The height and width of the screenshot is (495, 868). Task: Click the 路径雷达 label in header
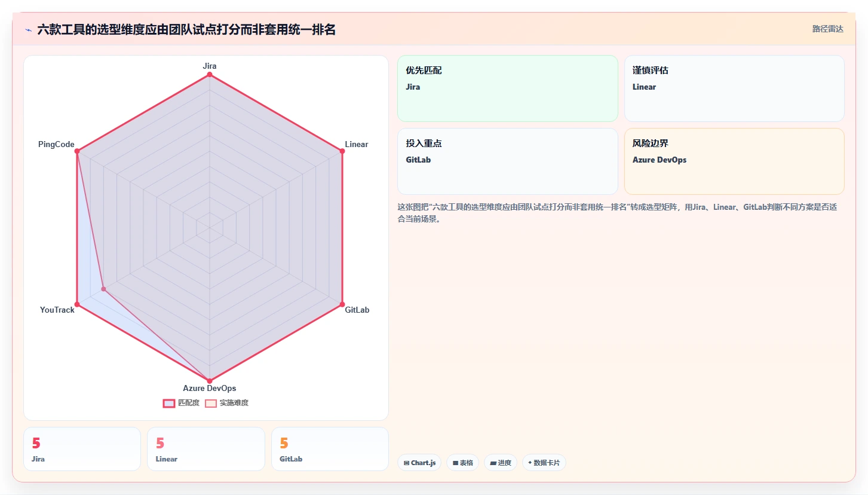(x=828, y=29)
